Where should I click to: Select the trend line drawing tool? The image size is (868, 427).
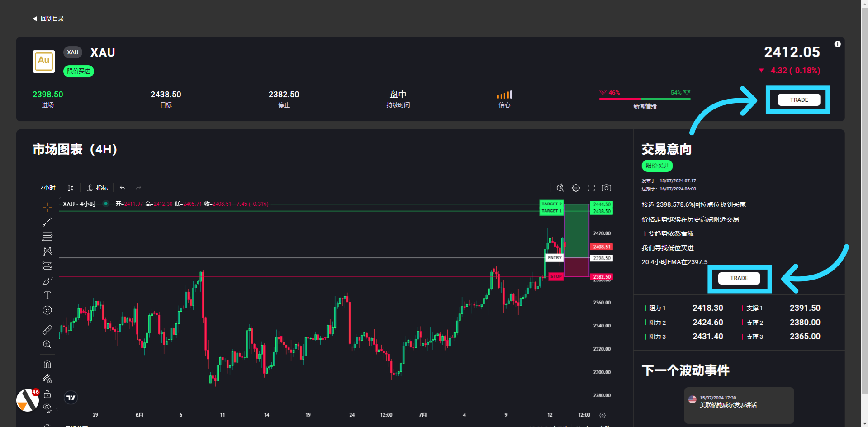tap(47, 222)
